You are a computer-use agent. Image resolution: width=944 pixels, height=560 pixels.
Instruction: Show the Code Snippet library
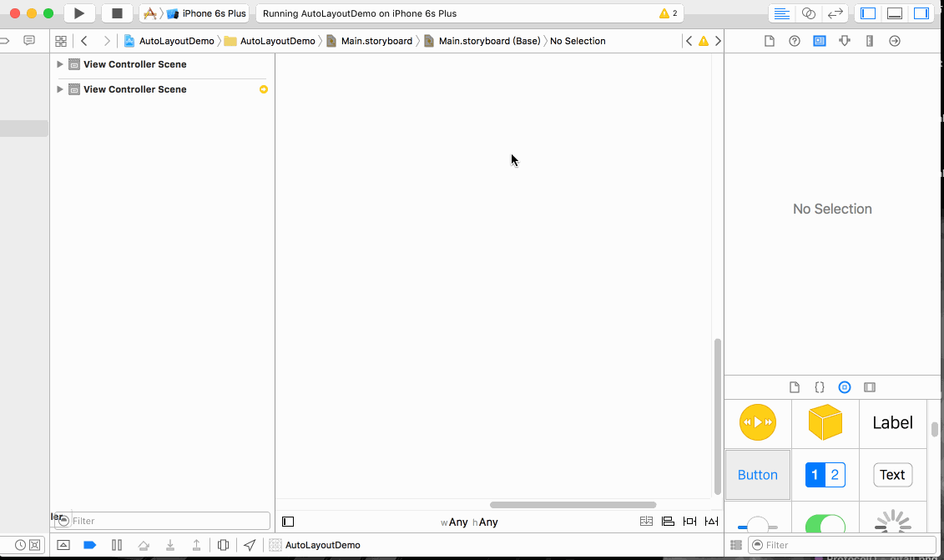(820, 387)
